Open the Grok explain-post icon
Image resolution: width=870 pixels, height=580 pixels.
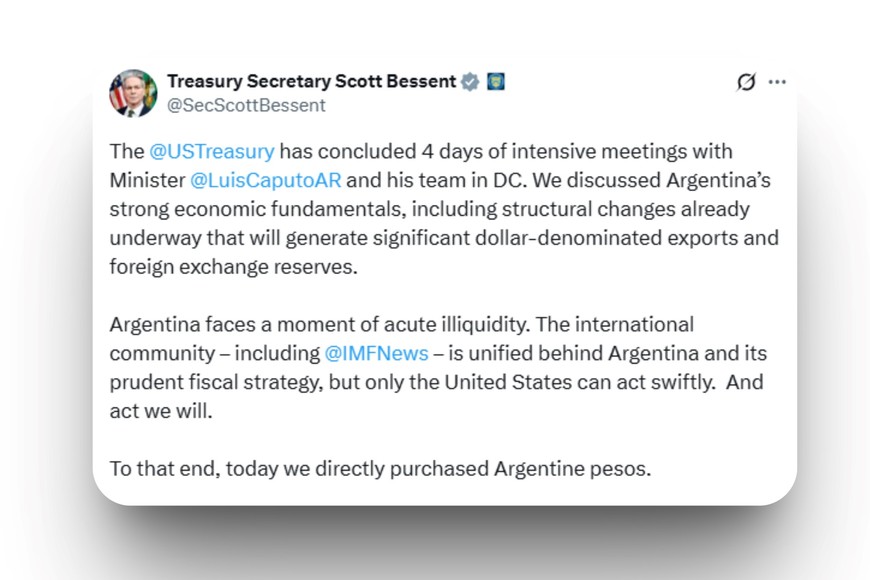pos(746,82)
